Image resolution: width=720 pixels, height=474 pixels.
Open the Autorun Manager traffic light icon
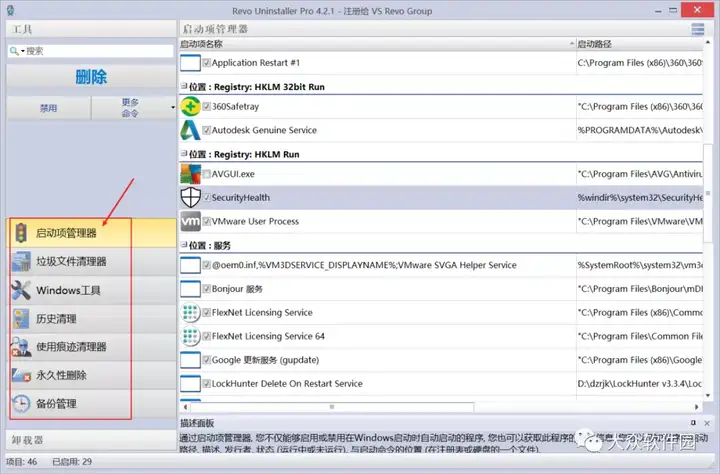21,233
